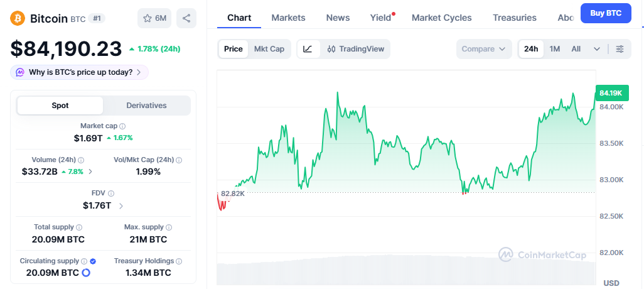Show Total supply info icon

click(79, 227)
